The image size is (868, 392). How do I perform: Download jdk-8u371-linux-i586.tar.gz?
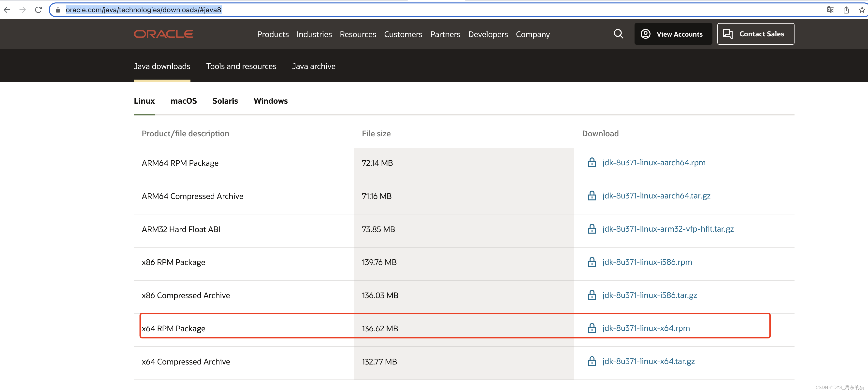(x=650, y=295)
